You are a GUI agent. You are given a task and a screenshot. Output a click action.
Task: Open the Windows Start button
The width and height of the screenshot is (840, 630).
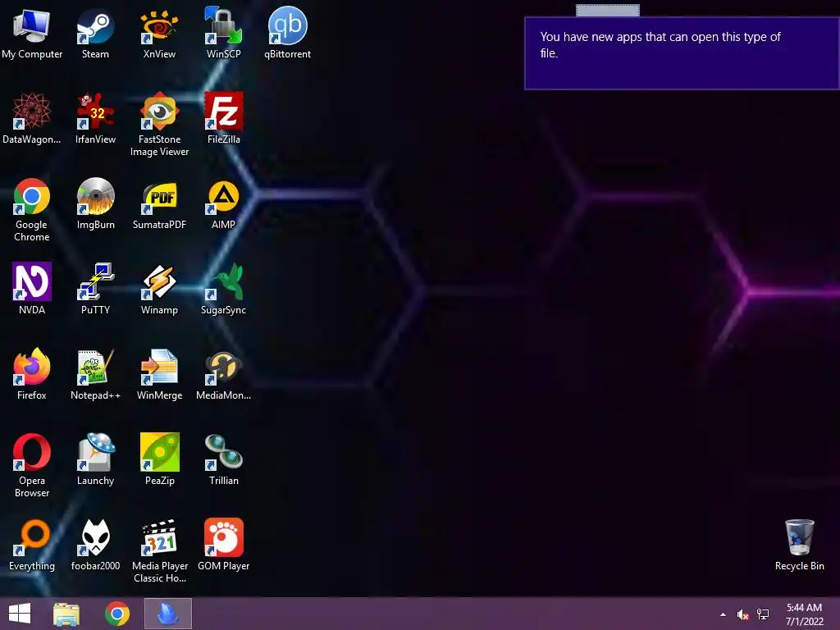pos(20,614)
